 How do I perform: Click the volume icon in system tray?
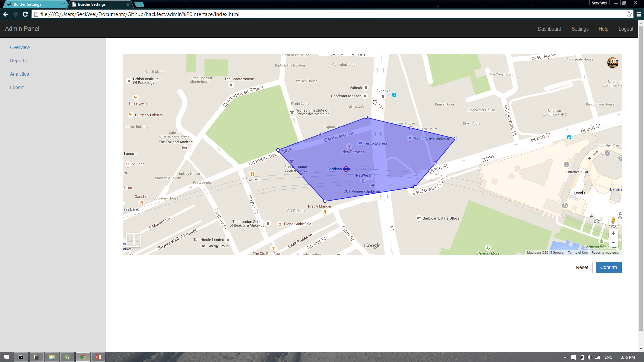point(589,357)
